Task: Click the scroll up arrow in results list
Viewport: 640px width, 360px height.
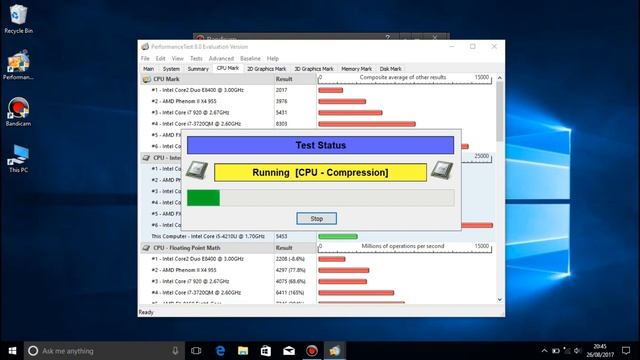Action: pos(500,78)
